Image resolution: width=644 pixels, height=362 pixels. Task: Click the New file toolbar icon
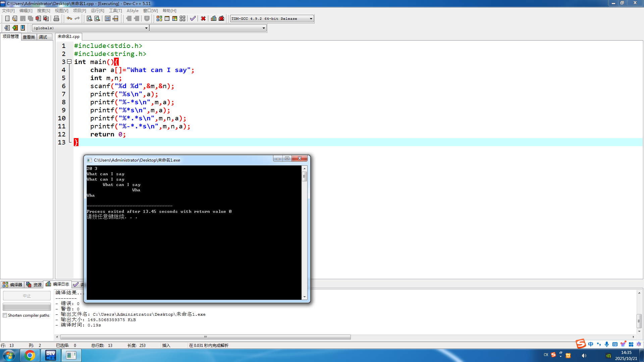[7, 18]
